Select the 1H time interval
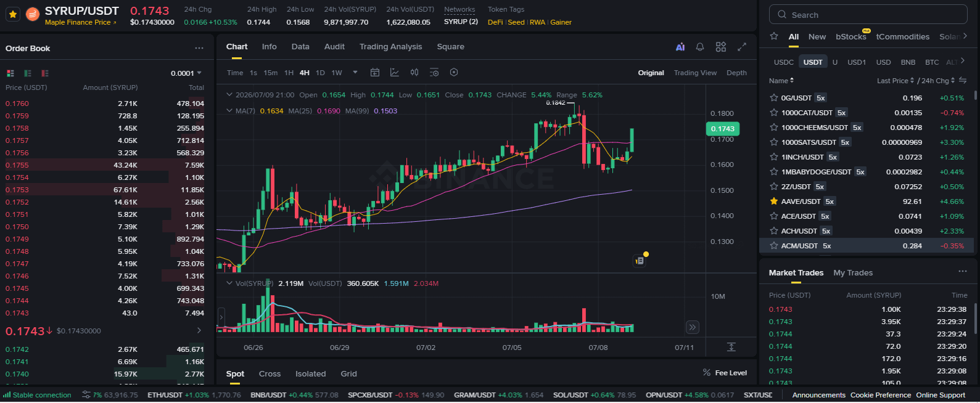980x403 pixels. [289, 73]
